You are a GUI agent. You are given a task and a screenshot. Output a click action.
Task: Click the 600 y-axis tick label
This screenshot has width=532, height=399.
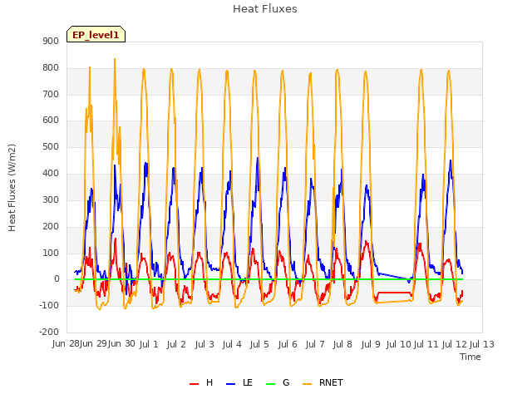pyautogui.click(x=51, y=120)
